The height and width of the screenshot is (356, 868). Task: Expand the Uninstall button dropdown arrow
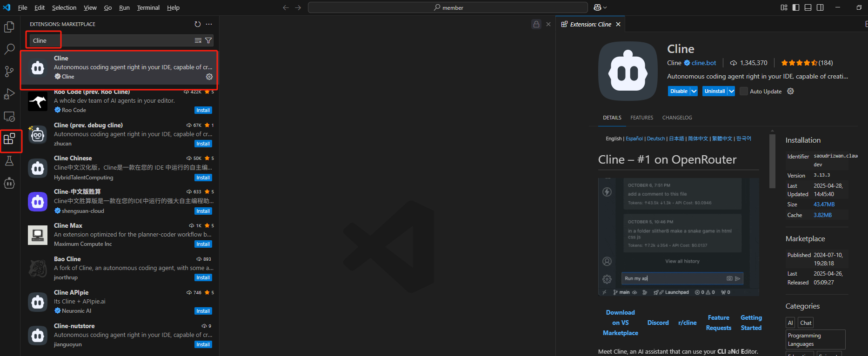[x=731, y=91]
